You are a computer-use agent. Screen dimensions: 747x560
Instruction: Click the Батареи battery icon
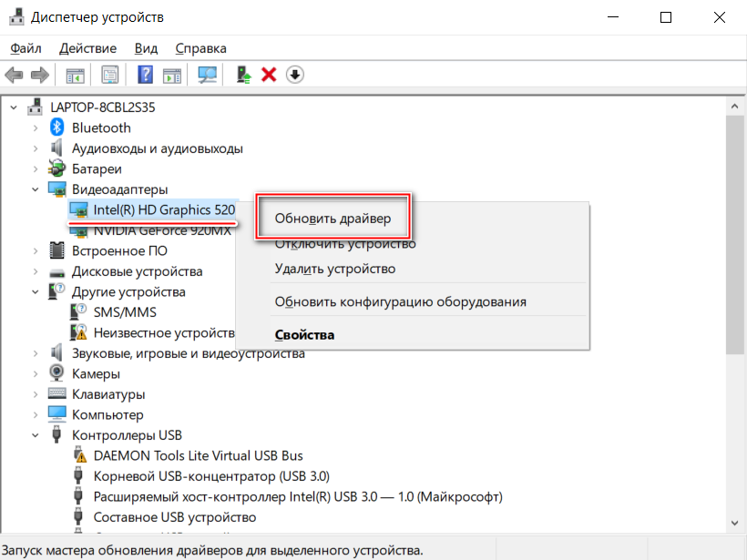[56, 168]
